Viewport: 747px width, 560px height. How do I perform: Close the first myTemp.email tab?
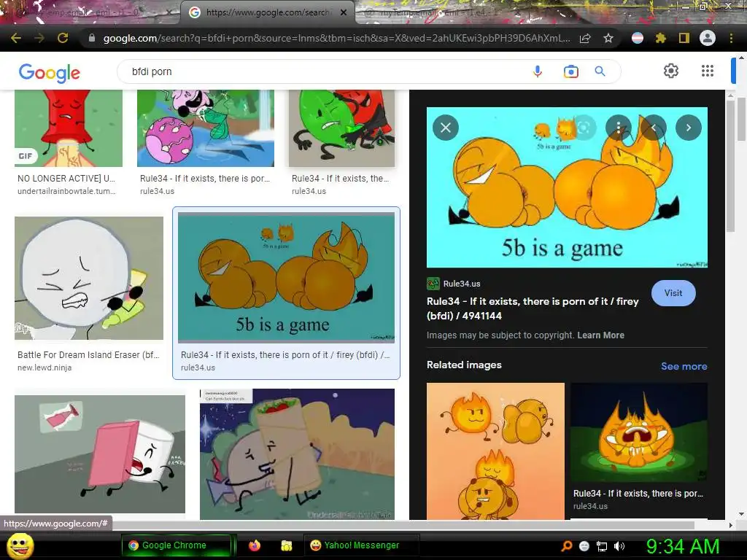(x=169, y=12)
